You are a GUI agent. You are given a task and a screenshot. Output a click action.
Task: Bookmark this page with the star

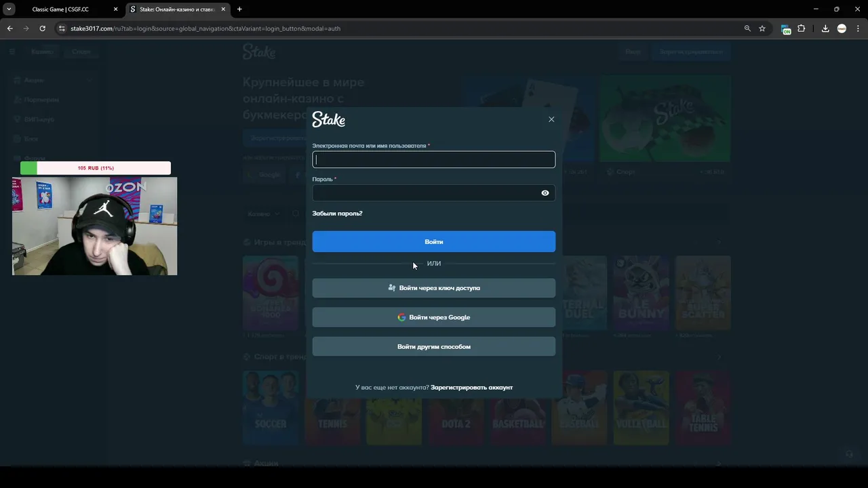pos(762,28)
